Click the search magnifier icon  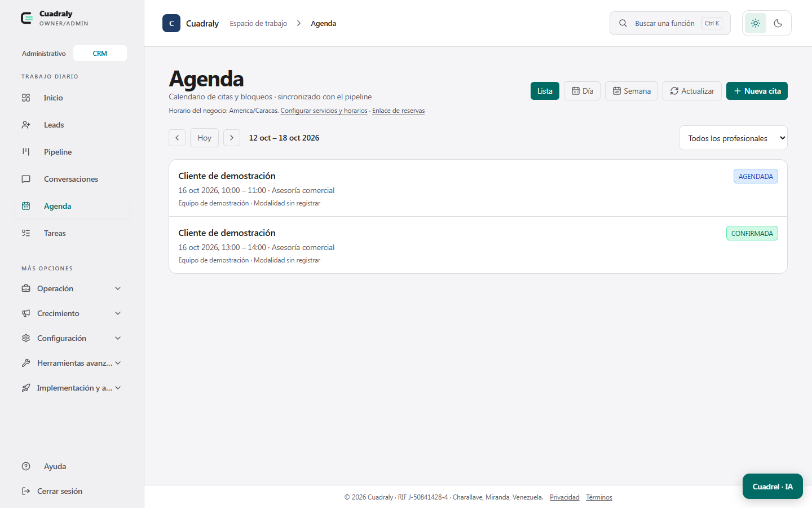(x=623, y=23)
